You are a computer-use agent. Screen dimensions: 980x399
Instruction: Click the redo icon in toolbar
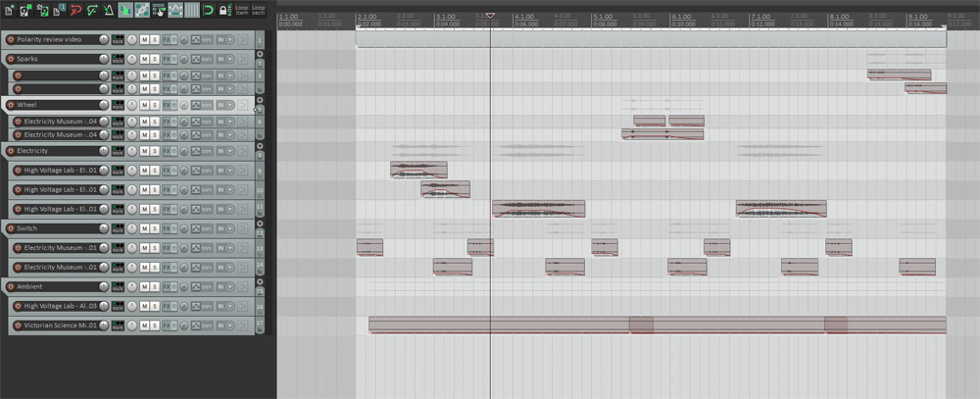(x=92, y=10)
